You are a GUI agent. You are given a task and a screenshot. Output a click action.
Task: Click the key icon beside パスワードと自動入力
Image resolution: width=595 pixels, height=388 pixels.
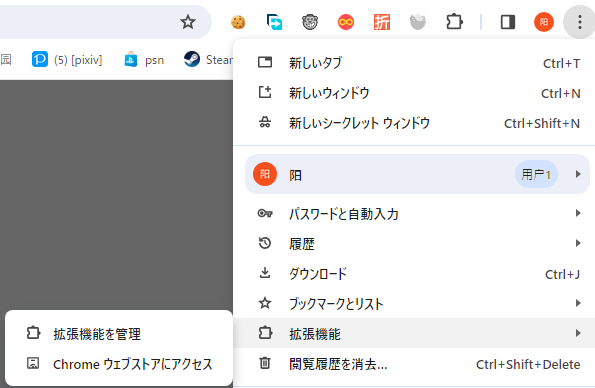pyautogui.click(x=265, y=213)
